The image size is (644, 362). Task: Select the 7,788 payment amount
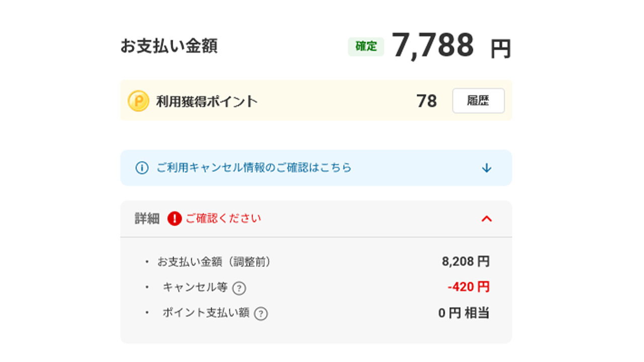433,45
